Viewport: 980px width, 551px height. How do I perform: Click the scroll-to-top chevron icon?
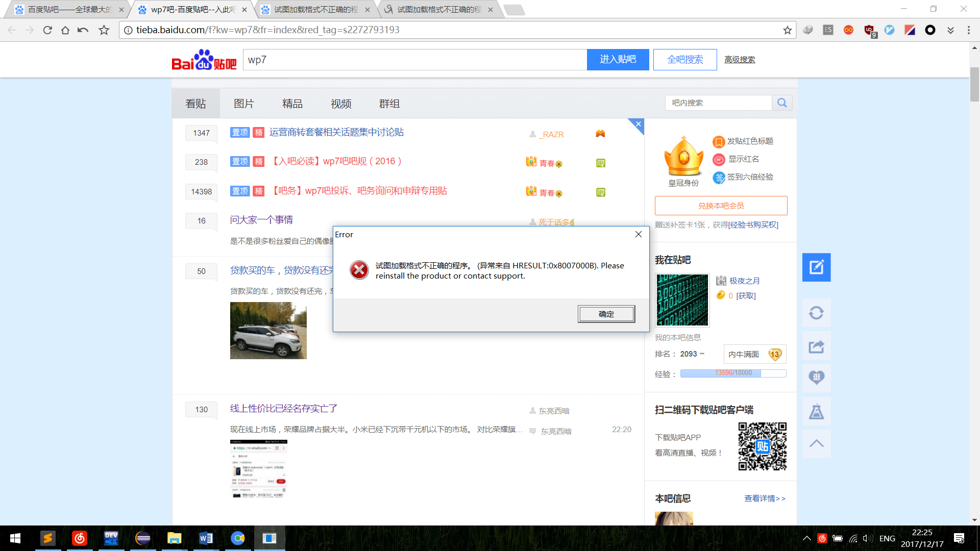click(x=816, y=443)
